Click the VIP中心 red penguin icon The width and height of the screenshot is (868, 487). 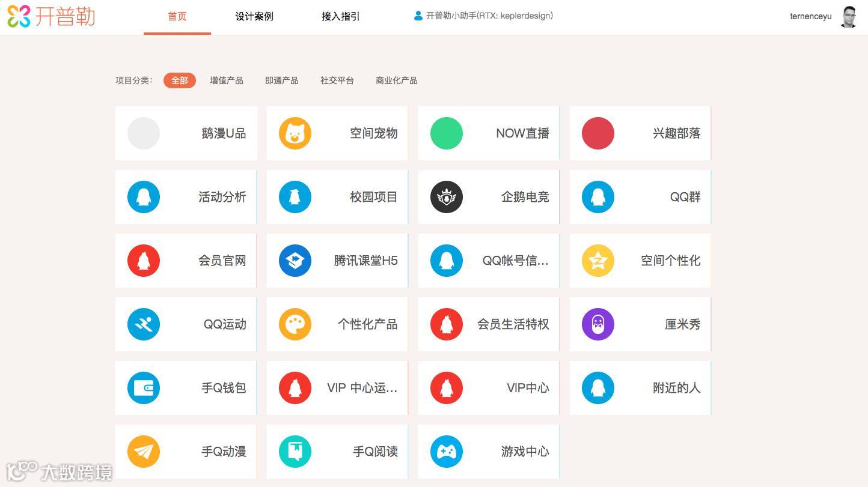pyautogui.click(x=447, y=388)
